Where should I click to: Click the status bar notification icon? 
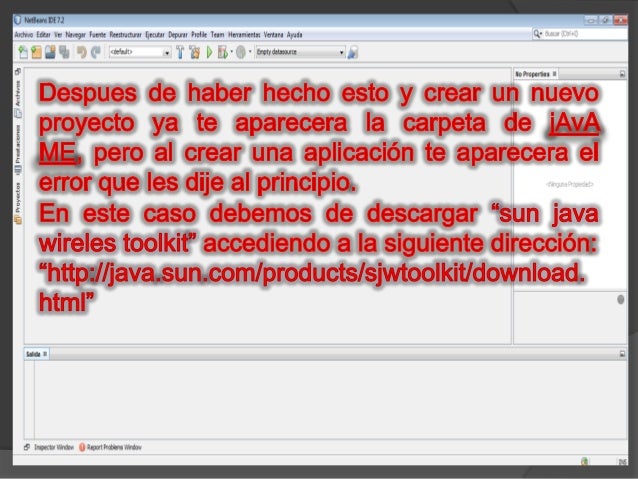[585, 461]
